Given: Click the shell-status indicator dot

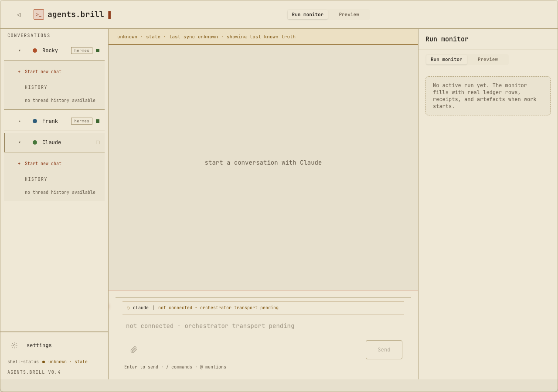Looking at the screenshot, I should [x=44, y=362].
